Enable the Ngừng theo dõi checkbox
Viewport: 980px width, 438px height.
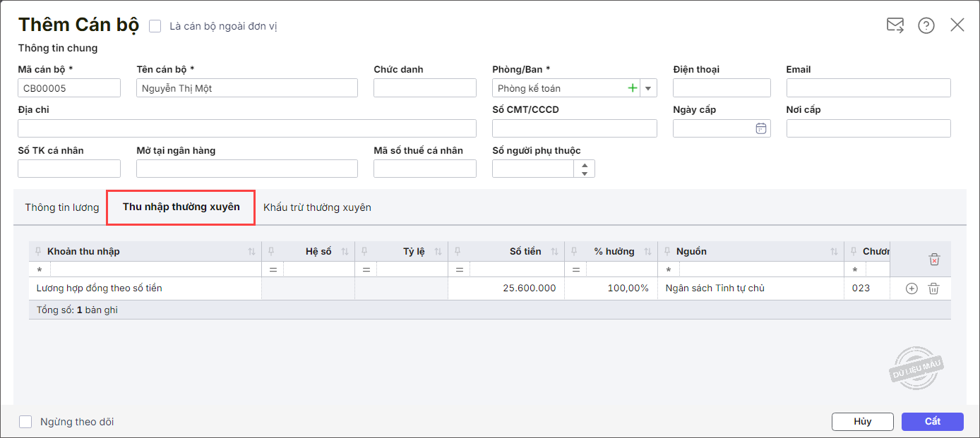point(25,422)
